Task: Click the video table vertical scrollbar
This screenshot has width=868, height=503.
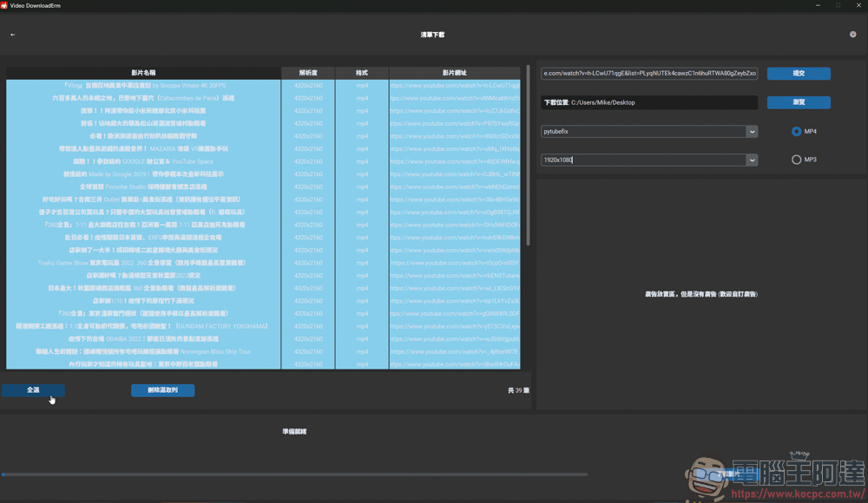Action: (x=528, y=156)
